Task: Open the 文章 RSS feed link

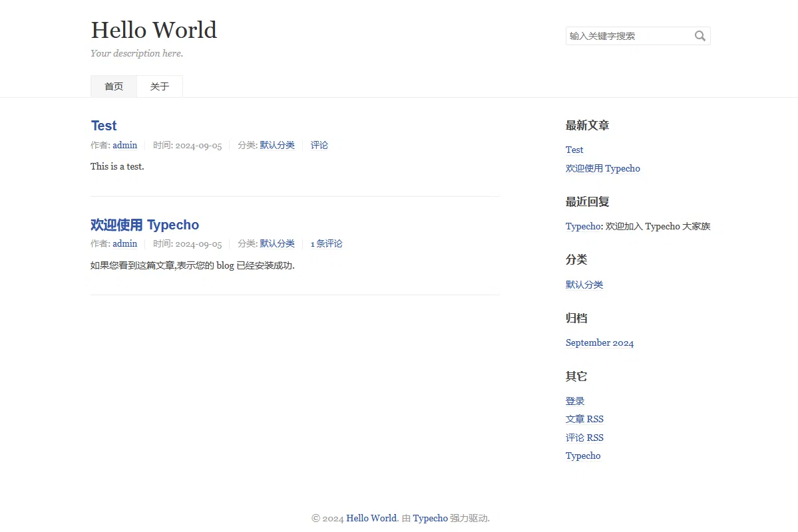Action: pyautogui.click(x=584, y=419)
